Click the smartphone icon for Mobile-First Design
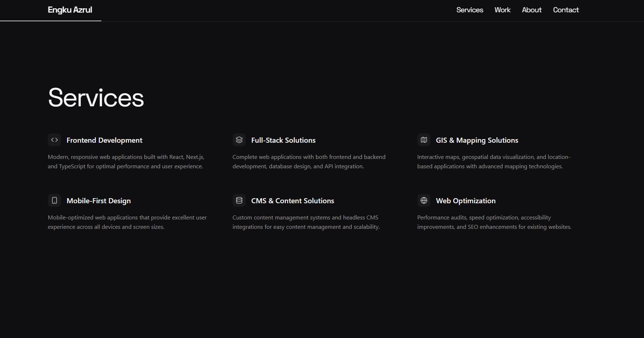Viewport: 644px width, 338px height. (x=54, y=200)
